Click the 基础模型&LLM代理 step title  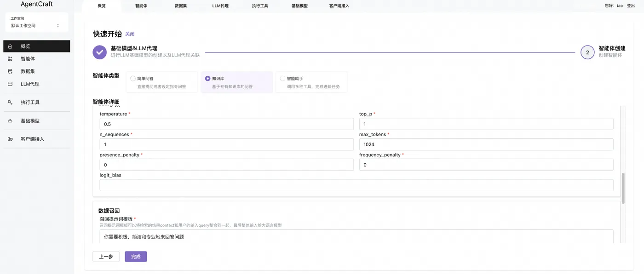134,48
